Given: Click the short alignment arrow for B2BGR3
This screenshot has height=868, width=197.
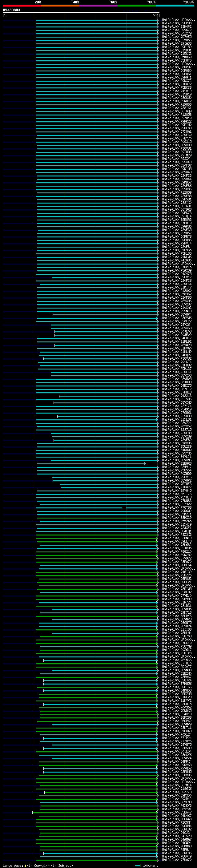Looking at the screenshot, I should 91,464.
